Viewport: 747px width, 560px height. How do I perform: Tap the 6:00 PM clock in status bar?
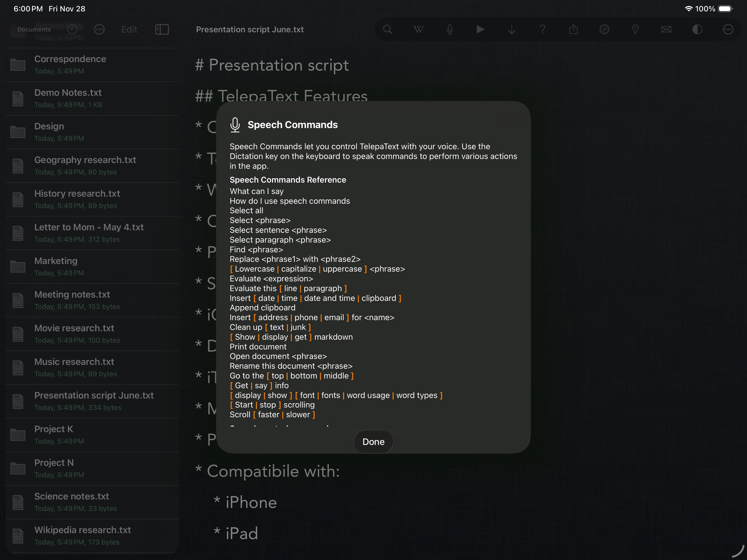click(x=28, y=9)
